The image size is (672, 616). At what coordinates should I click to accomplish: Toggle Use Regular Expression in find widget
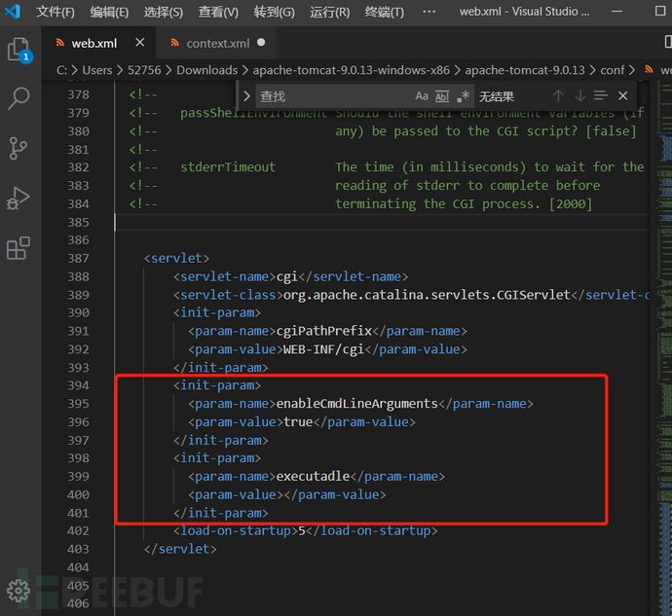(x=463, y=96)
